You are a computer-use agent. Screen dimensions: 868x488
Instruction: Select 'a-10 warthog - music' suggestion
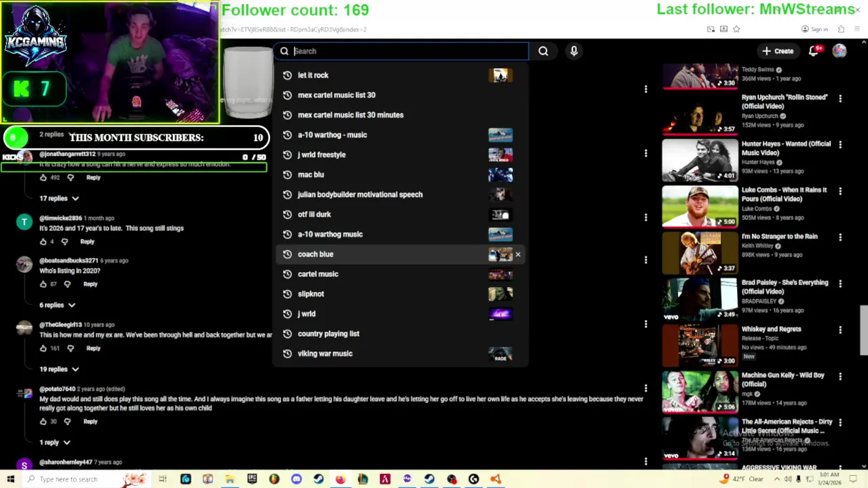[400, 135]
